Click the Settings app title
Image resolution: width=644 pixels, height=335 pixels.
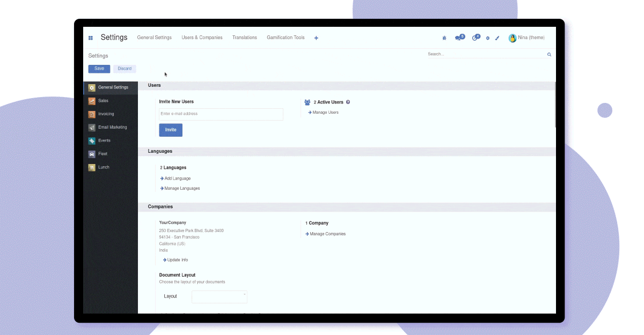point(114,38)
